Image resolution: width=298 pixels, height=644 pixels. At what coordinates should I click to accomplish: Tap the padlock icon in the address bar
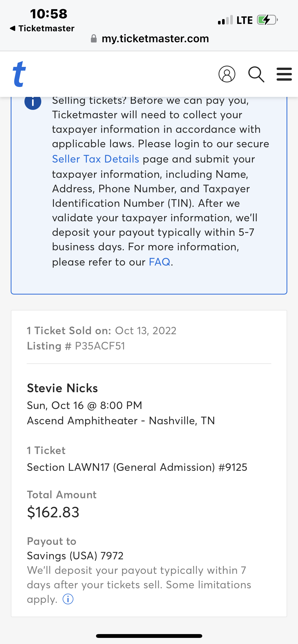[94, 39]
